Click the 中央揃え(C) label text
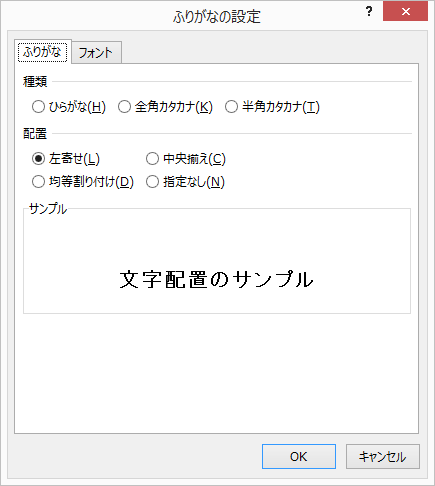This screenshot has height=486, width=435. pyautogui.click(x=194, y=159)
